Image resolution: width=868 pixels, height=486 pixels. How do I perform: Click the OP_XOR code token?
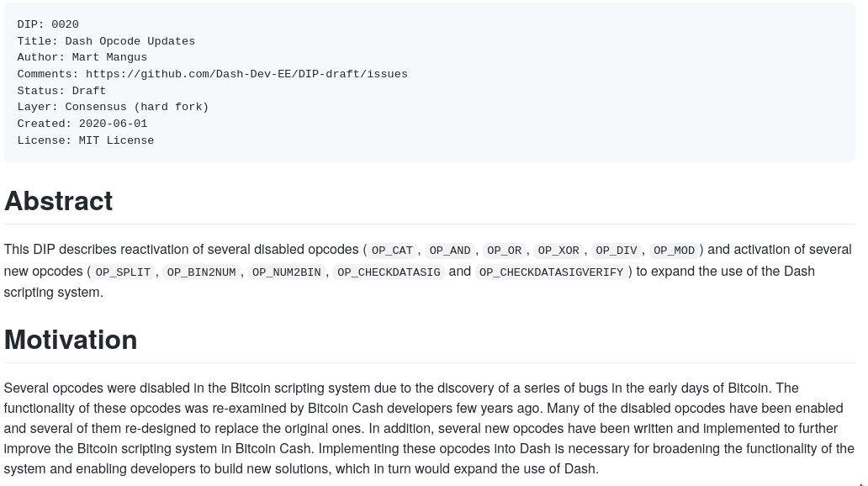pyautogui.click(x=558, y=251)
